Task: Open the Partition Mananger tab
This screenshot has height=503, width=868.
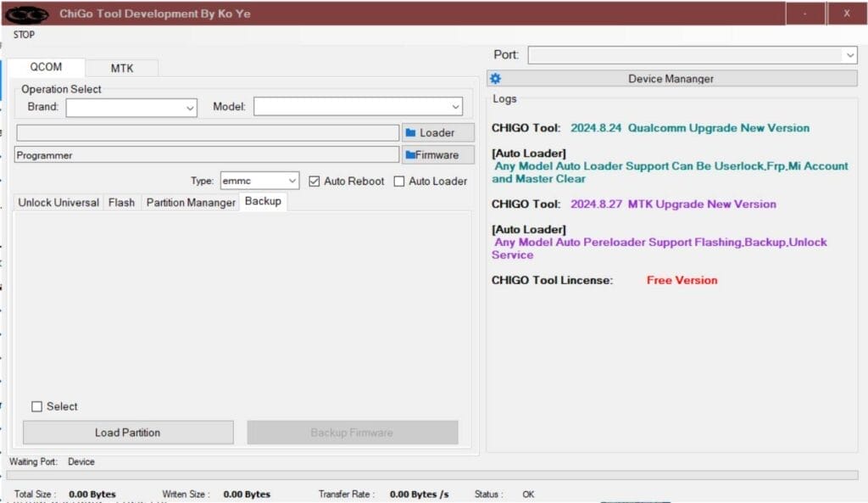Action: click(x=191, y=203)
